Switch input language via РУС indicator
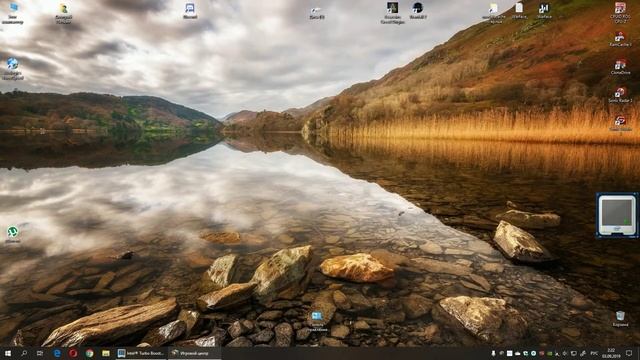 (x=594, y=353)
